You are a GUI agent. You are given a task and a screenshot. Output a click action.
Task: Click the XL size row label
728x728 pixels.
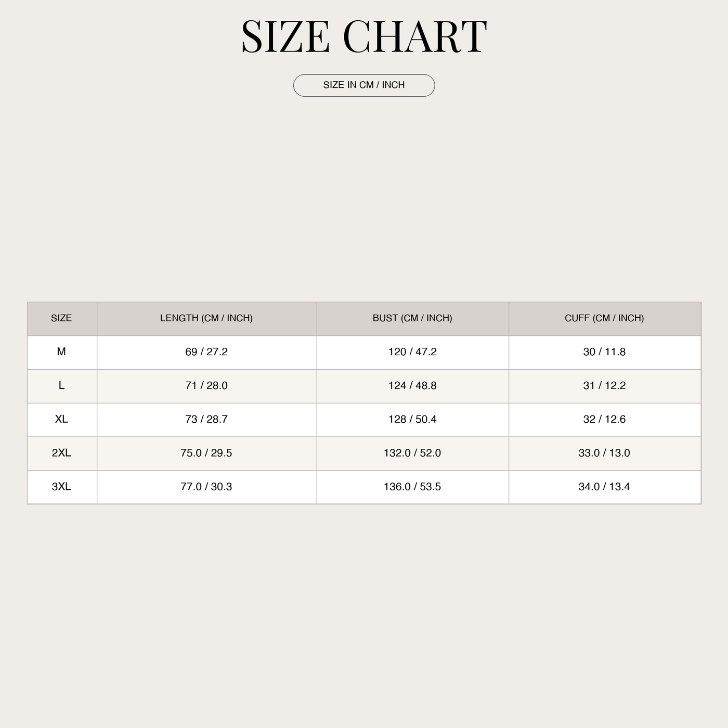[62, 420]
